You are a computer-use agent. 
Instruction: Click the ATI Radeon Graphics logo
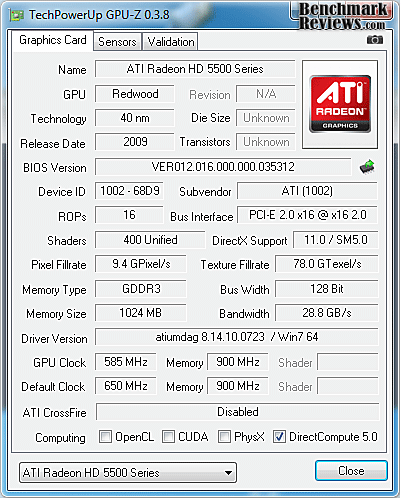coord(340,104)
